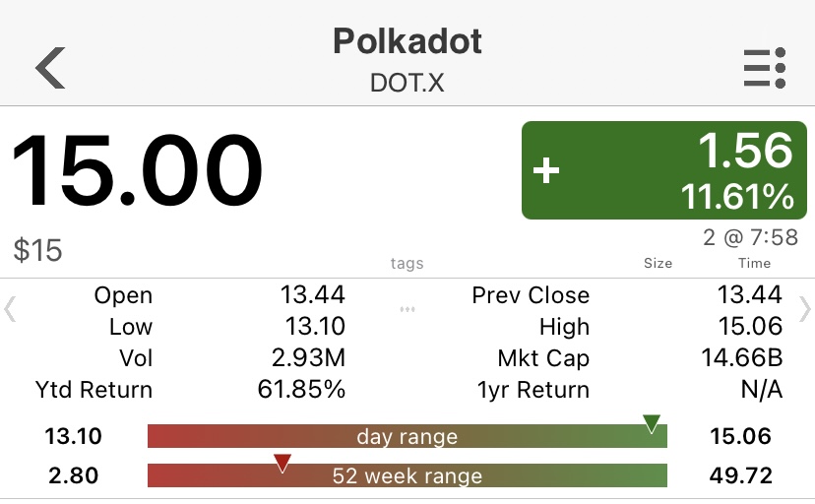Toggle the green +1.56 change badge

pyautogui.click(x=663, y=170)
